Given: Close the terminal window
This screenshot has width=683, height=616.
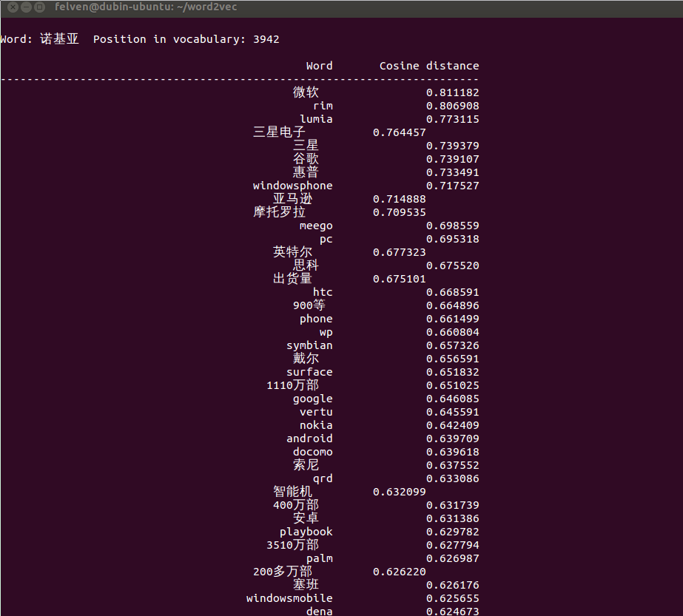Looking at the screenshot, I should (x=13, y=7).
